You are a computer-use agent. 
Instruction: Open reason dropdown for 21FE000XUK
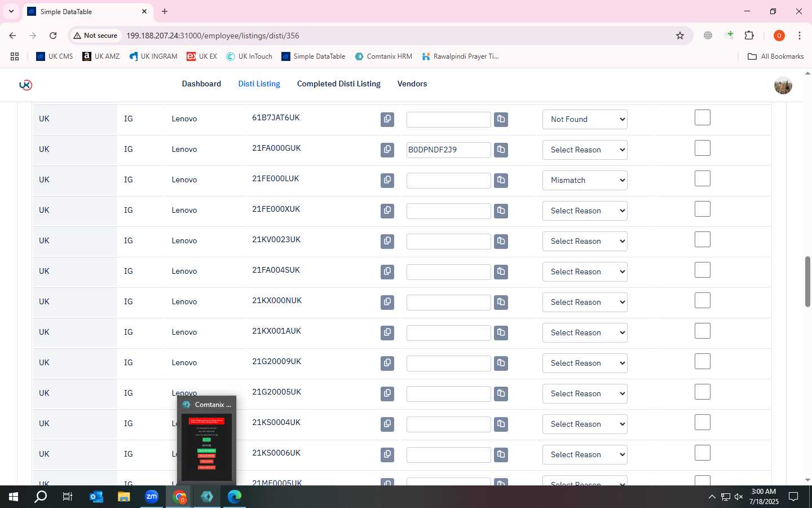pos(585,211)
